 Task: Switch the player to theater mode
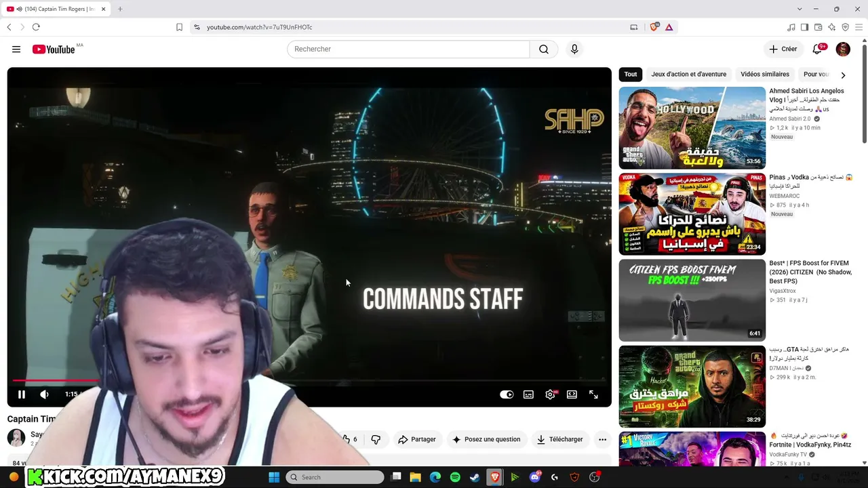pyautogui.click(x=572, y=394)
